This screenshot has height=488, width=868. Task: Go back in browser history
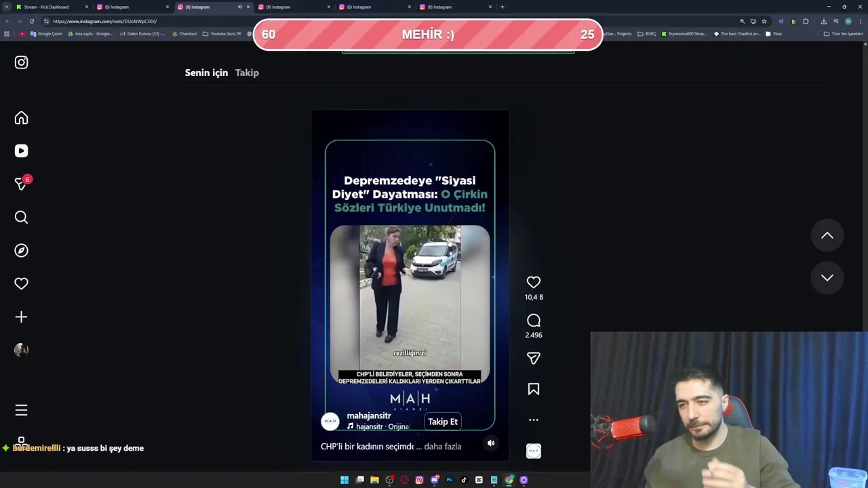point(7,21)
